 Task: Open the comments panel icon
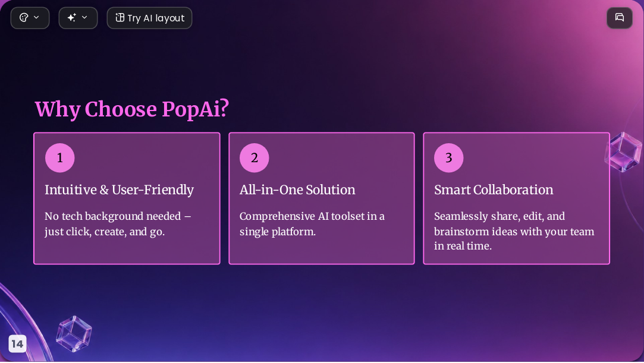(x=620, y=18)
